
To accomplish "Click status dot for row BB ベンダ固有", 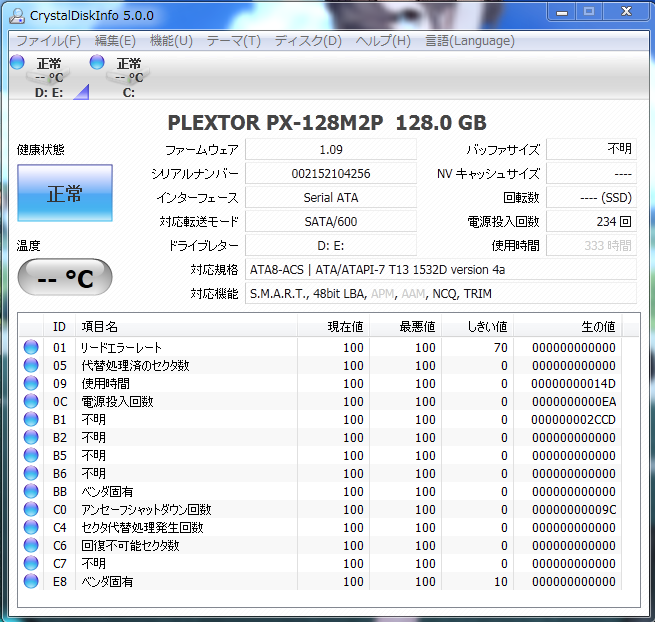I will coord(31,491).
